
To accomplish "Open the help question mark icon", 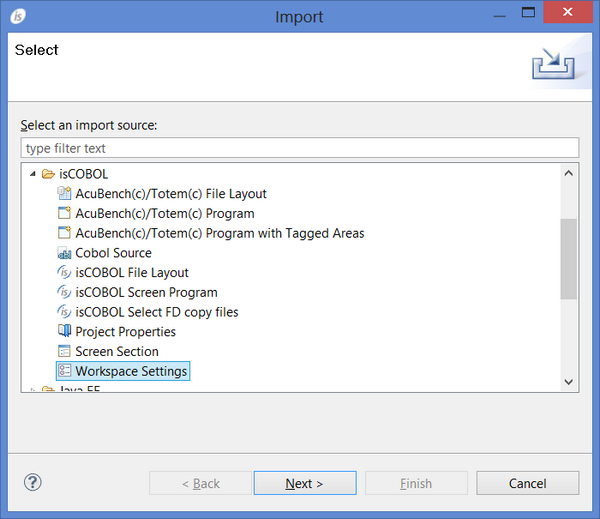I will coord(33,483).
